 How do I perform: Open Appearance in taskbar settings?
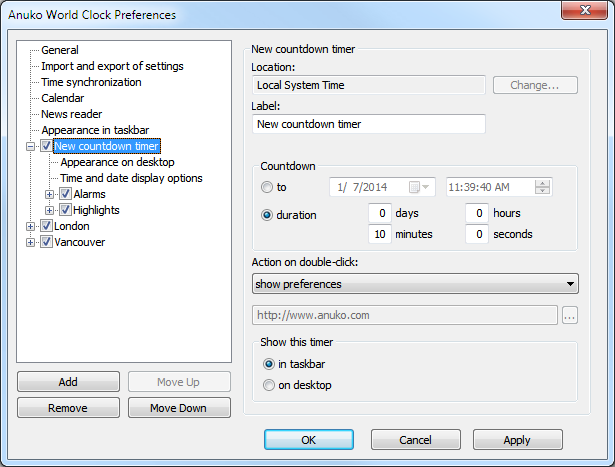[x=95, y=130]
